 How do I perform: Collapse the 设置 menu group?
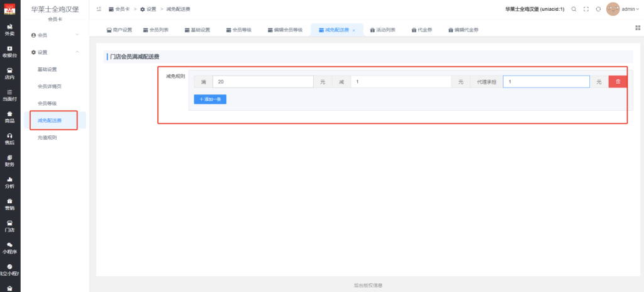(x=56, y=52)
